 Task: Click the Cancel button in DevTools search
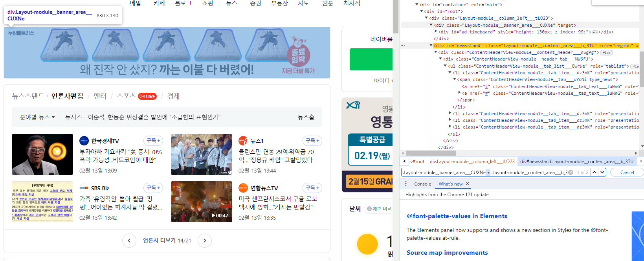pos(627,172)
